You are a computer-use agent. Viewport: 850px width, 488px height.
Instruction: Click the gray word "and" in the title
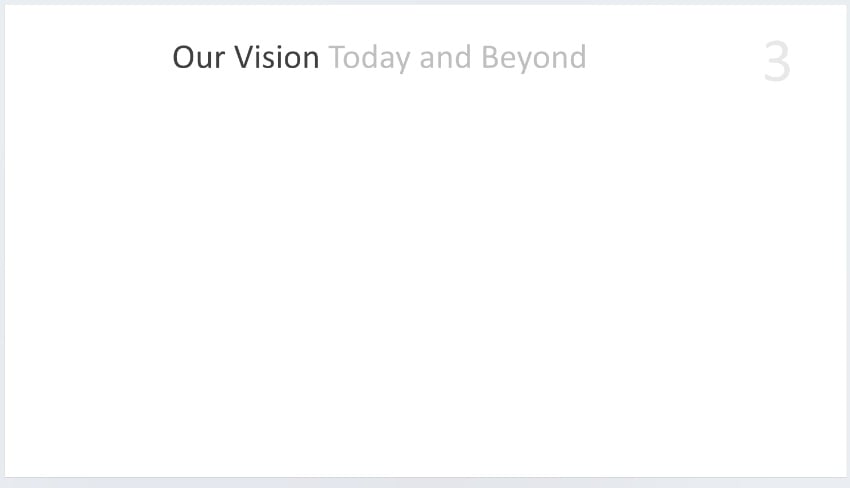[x=445, y=58]
